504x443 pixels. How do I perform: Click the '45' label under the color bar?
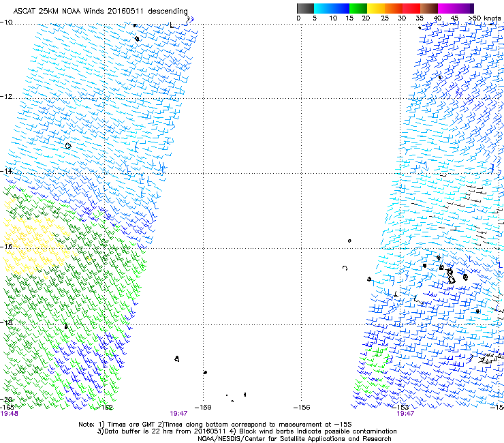[x=454, y=18]
